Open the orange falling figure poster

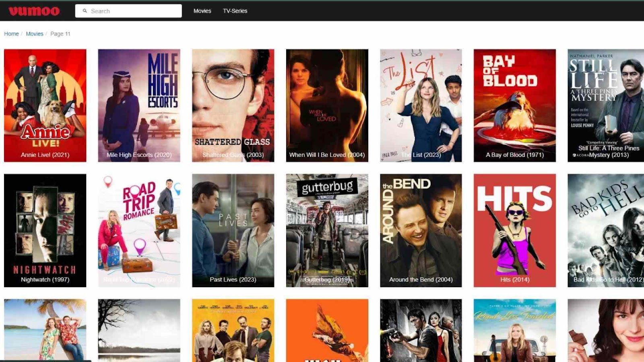[x=327, y=330]
